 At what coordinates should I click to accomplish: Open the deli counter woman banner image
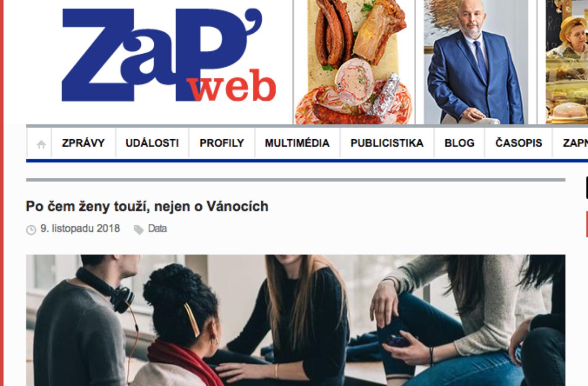(x=567, y=62)
